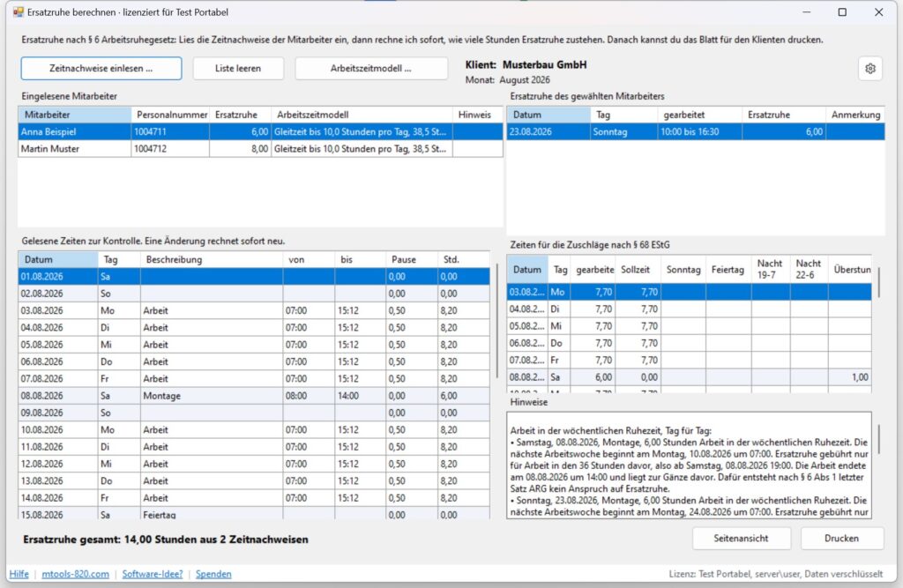
Task: Select Zuschläge row 08.08 Sa
Action: coord(689,377)
